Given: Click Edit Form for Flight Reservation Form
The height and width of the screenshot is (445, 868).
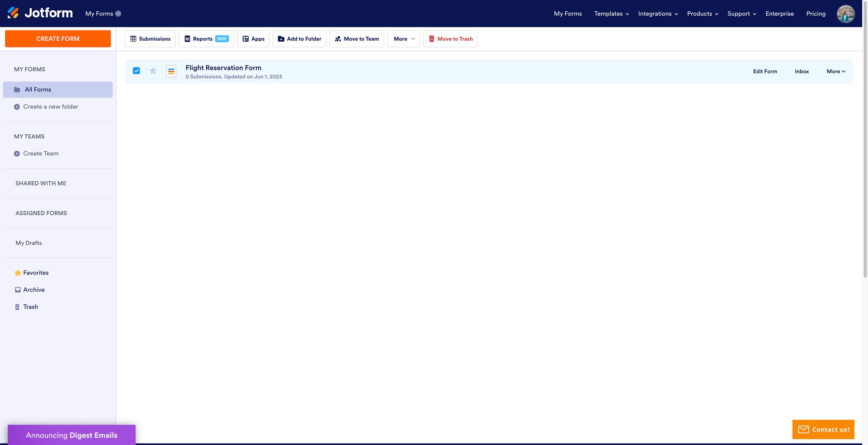Looking at the screenshot, I should 765,71.
